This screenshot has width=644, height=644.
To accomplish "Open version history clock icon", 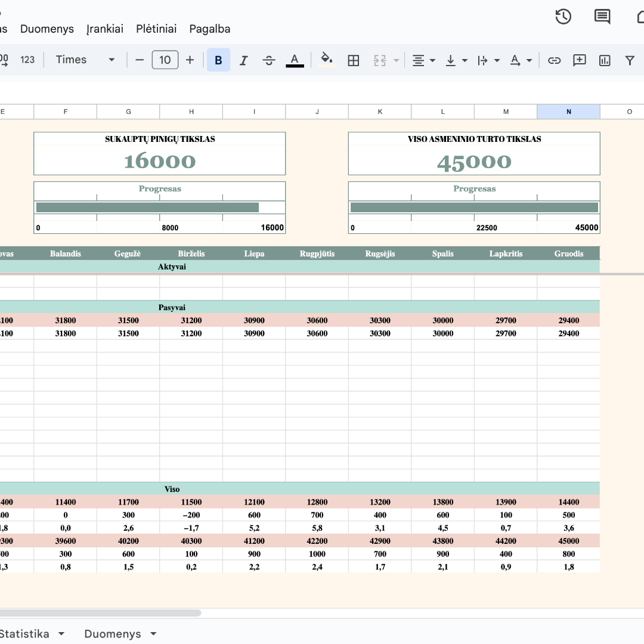I will (563, 17).
